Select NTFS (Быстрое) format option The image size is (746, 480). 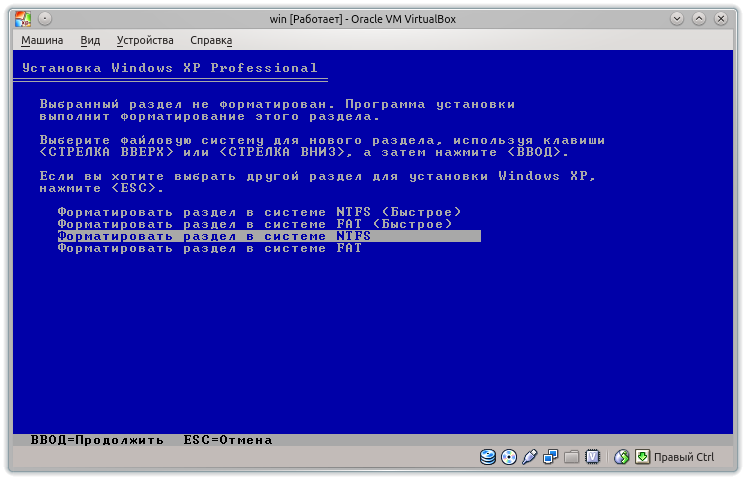[259, 212]
